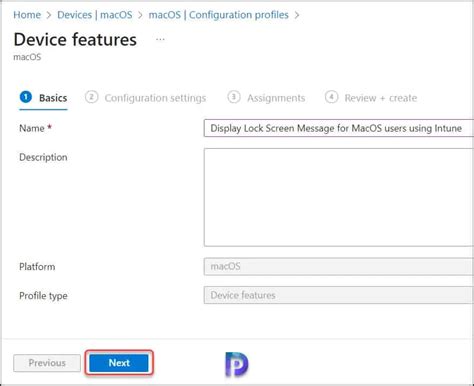The image size is (474, 386).
Task: Click the Previous button
Action: [x=47, y=363]
